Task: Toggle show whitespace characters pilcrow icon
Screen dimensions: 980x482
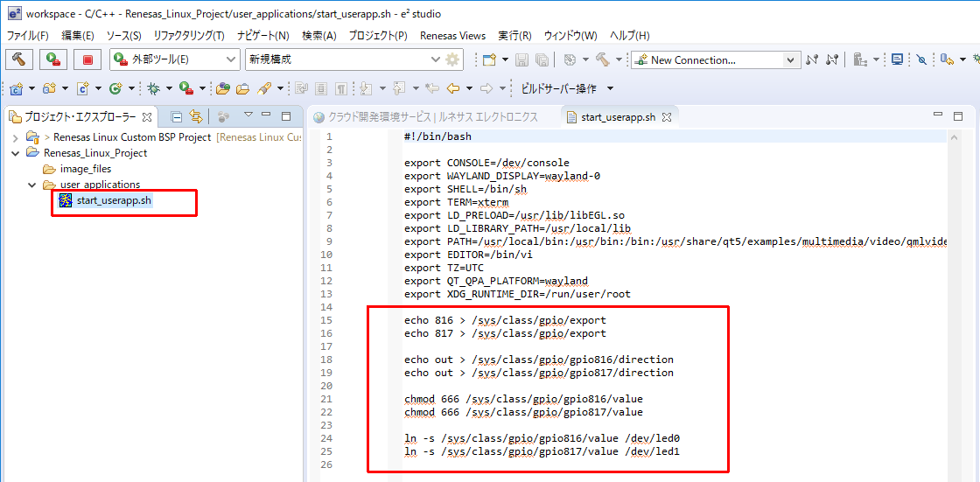Action: [340, 88]
